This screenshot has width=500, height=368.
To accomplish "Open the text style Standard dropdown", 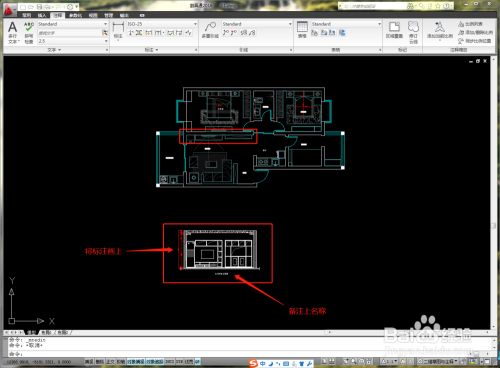I will click(73, 24).
